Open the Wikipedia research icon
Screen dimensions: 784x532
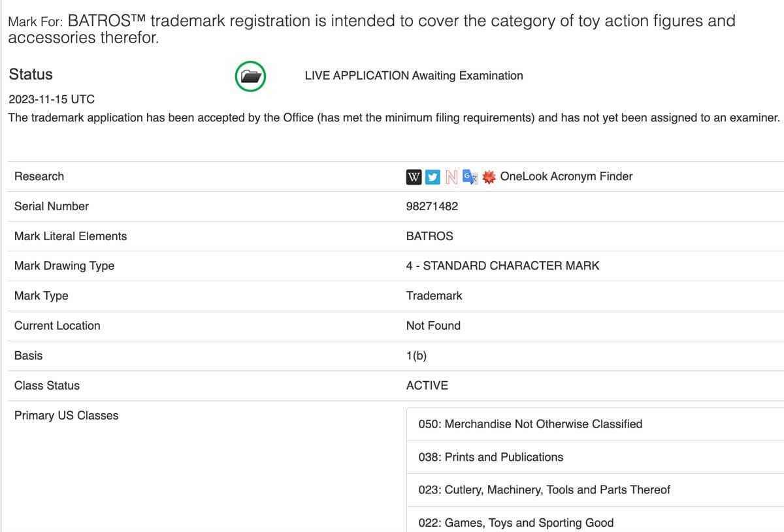[414, 176]
